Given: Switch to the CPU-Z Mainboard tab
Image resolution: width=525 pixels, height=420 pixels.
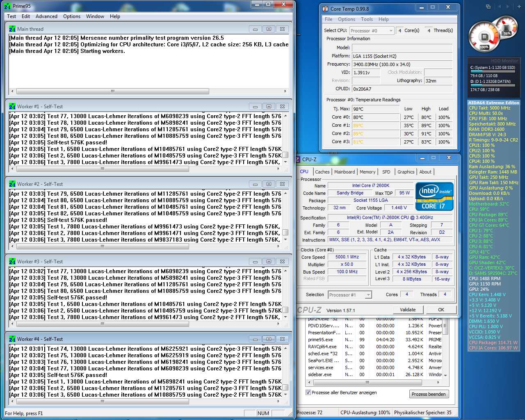Looking at the screenshot, I should [x=345, y=172].
